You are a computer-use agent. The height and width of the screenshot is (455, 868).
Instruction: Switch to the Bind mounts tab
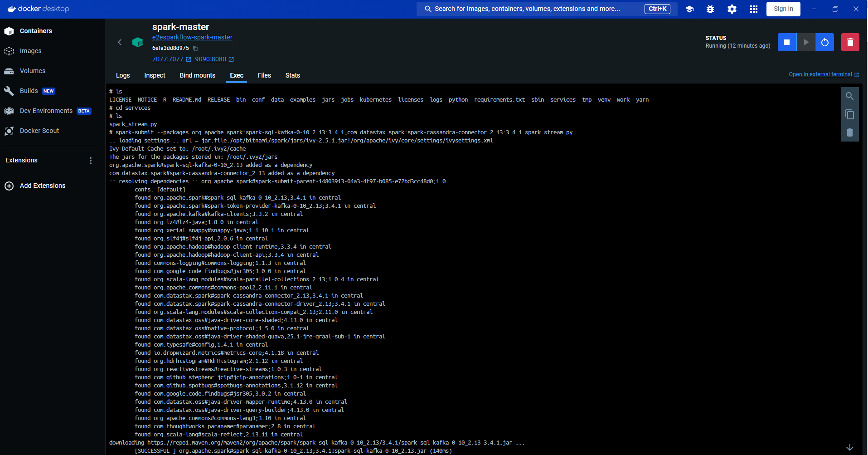198,75
